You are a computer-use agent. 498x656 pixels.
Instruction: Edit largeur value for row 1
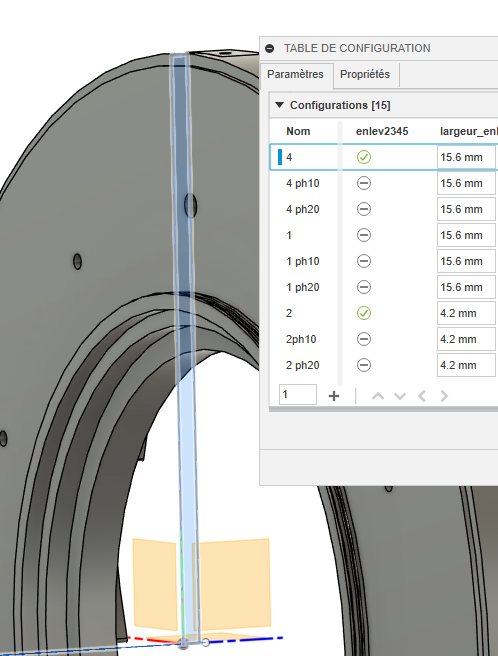click(x=467, y=235)
